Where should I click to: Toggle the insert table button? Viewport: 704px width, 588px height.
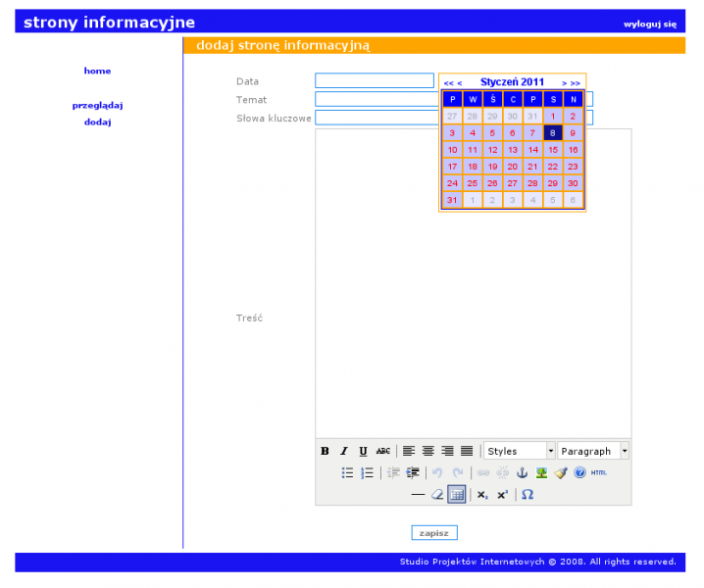(x=456, y=495)
